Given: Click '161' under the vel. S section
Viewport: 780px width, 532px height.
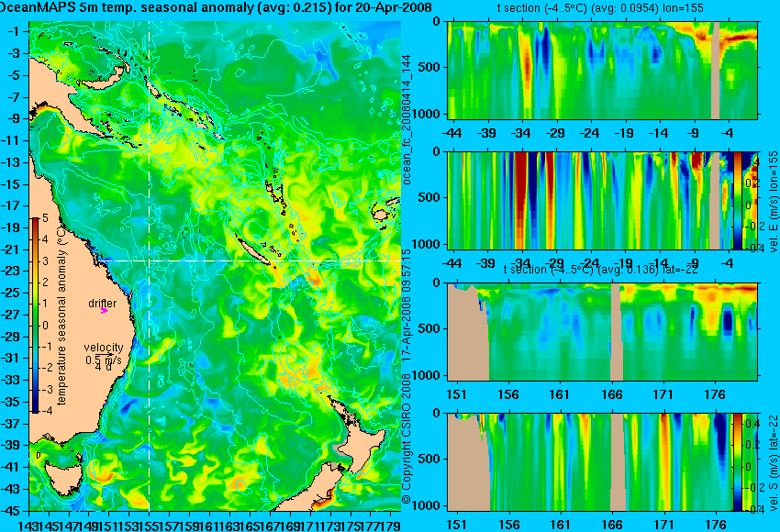Looking at the screenshot, I should pos(560,525).
